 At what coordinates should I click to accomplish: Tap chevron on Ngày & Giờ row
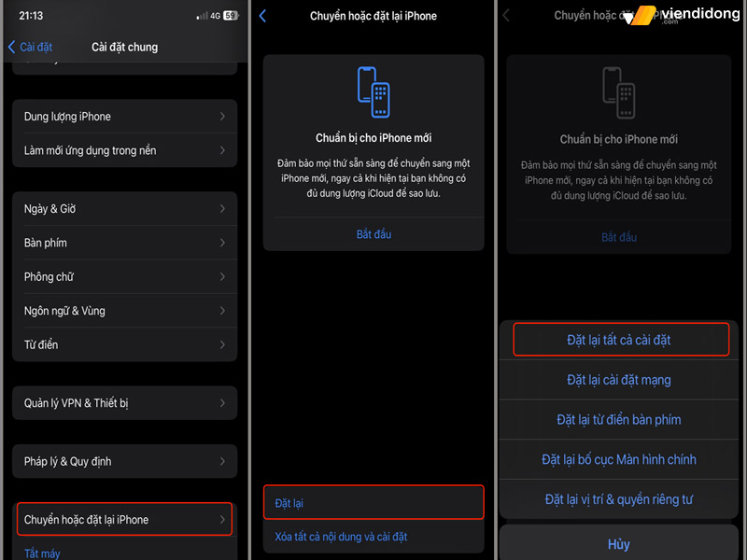[222, 208]
